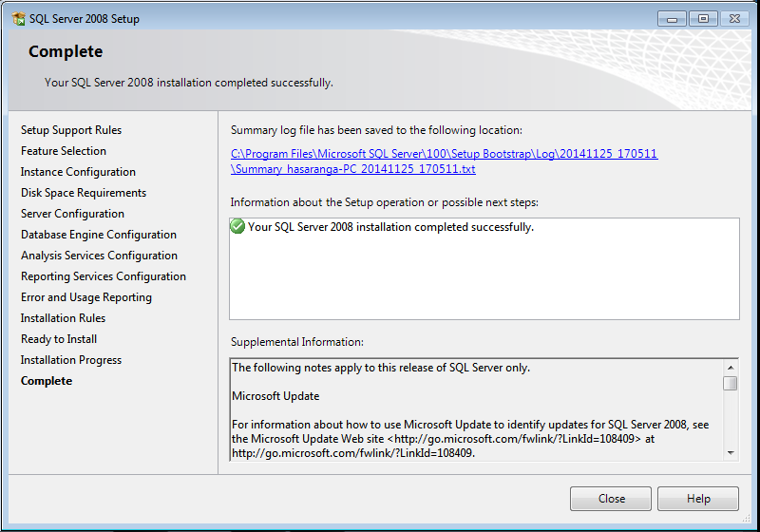The width and height of the screenshot is (760, 532).
Task: Click the window resize grip corner
Action: click(x=747, y=518)
